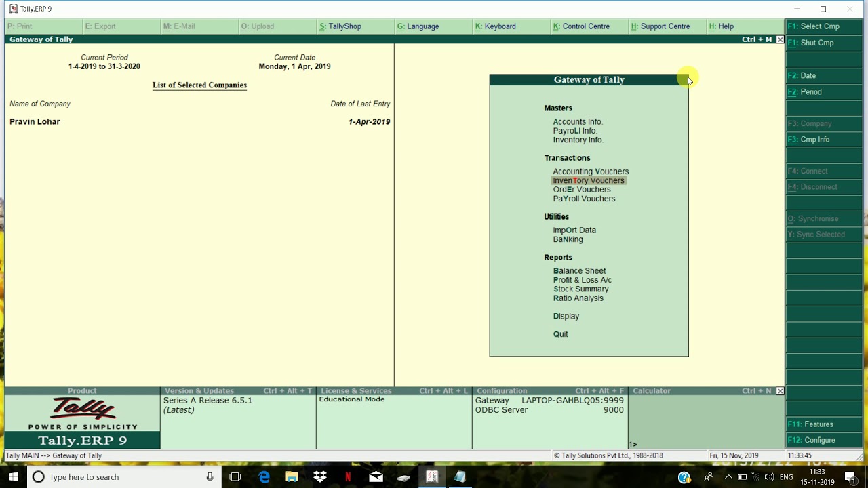The height and width of the screenshot is (488, 868).
Task: Open the Profit & Loss A/c report
Action: point(582,280)
